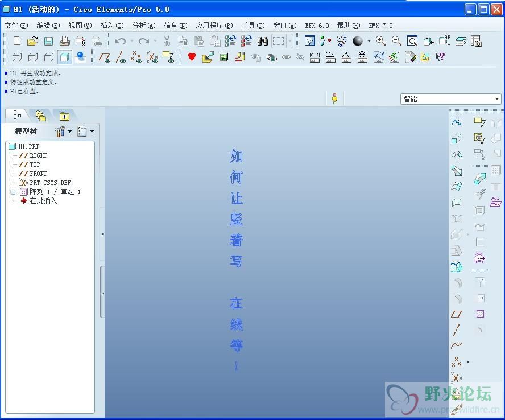505x420 pixels.
Task: Print the model using printer icon
Action: point(64,41)
